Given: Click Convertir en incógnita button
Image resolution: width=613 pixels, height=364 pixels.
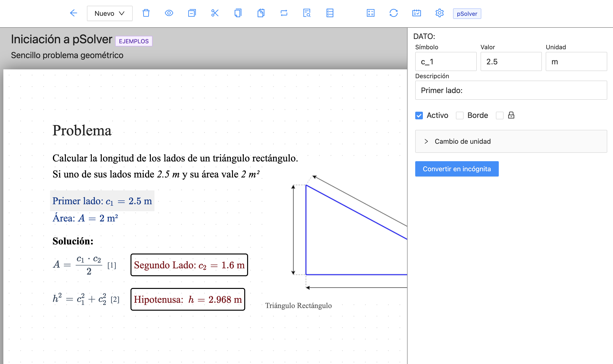Looking at the screenshot, I should [x=457, y=169].
